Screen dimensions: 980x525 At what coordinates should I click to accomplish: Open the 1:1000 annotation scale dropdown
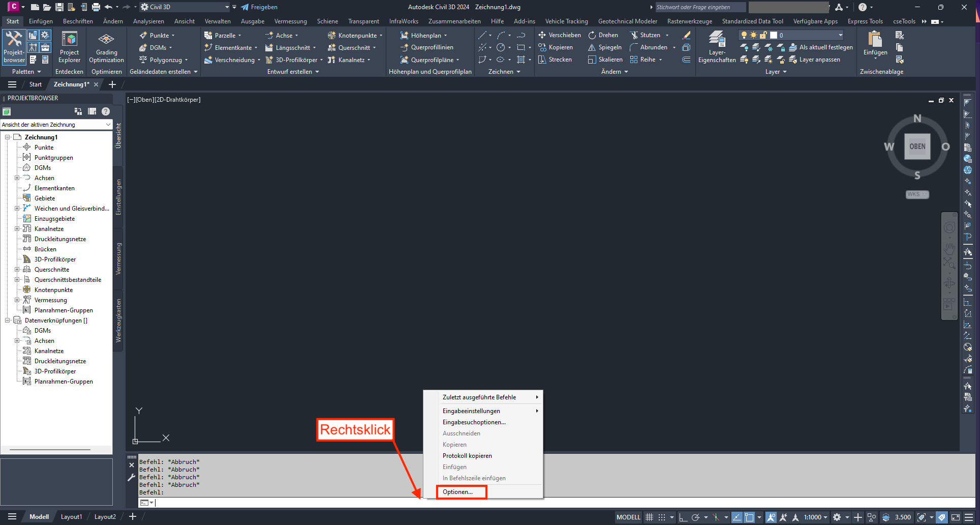tap(816, 517)
